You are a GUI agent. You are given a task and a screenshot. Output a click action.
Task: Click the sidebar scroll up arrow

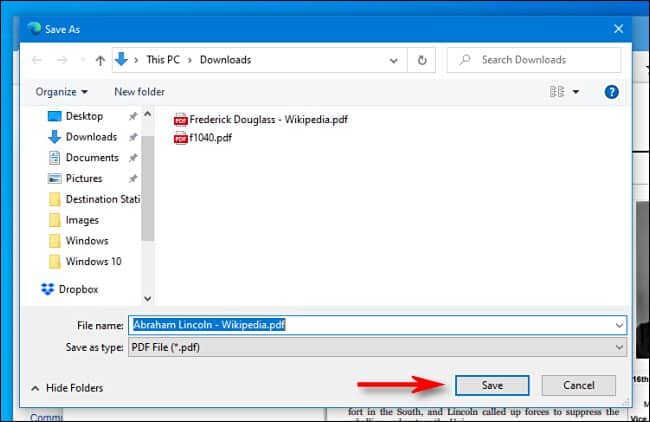coord(148,114)
